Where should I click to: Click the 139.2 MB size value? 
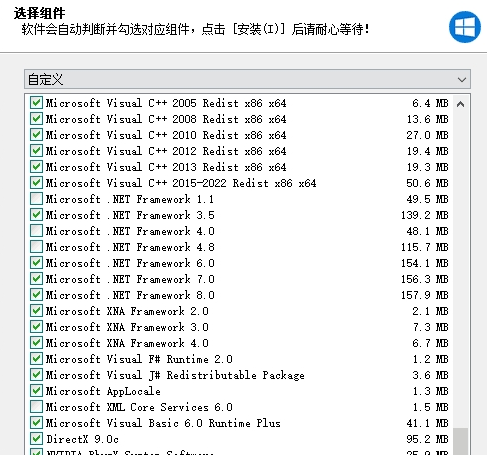425,215
